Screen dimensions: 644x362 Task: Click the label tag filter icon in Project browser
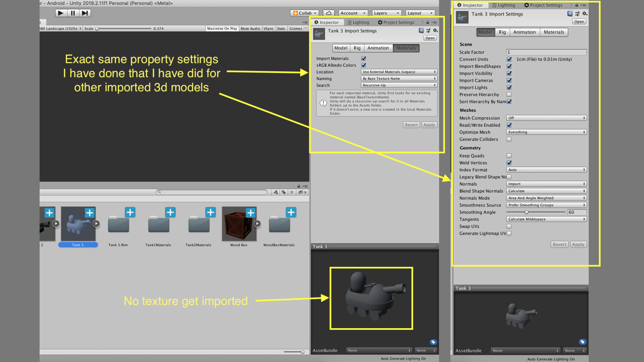(x=284, y=192)
